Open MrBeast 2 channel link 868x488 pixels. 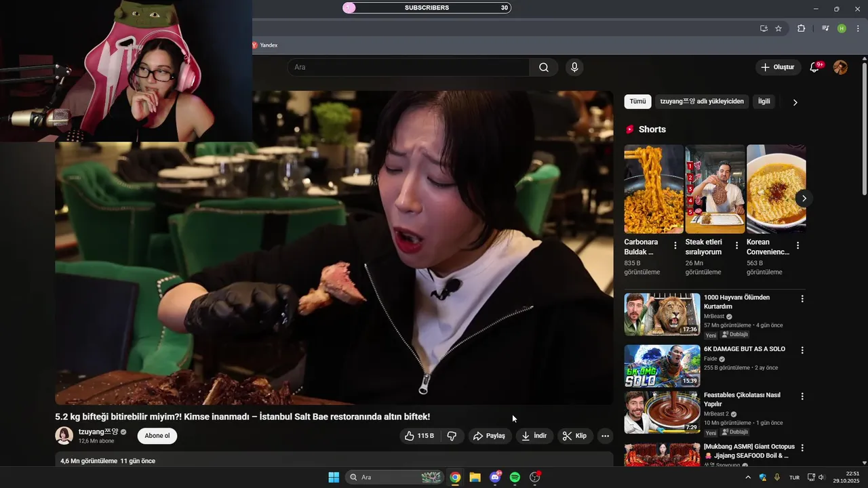tap(716, 414)
